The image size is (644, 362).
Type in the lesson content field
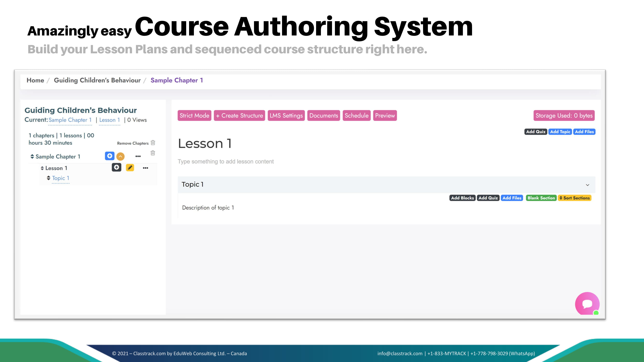pyautogui.click(x=226, y=161)
